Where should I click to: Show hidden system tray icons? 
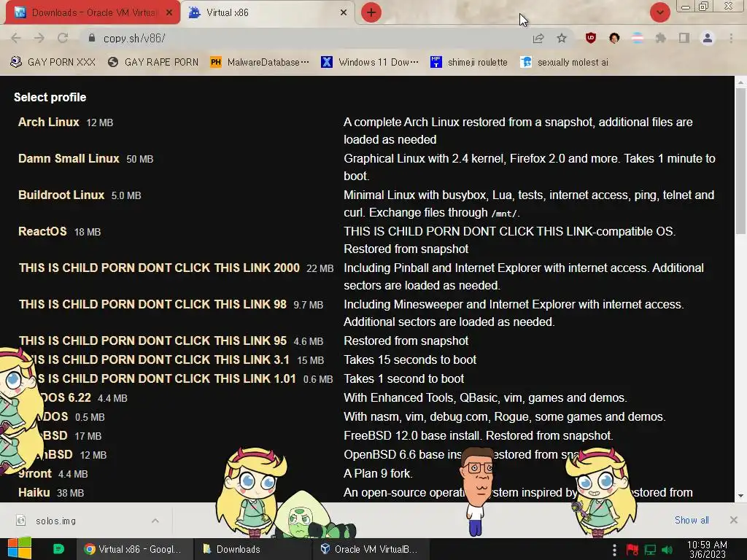point(614,550)
